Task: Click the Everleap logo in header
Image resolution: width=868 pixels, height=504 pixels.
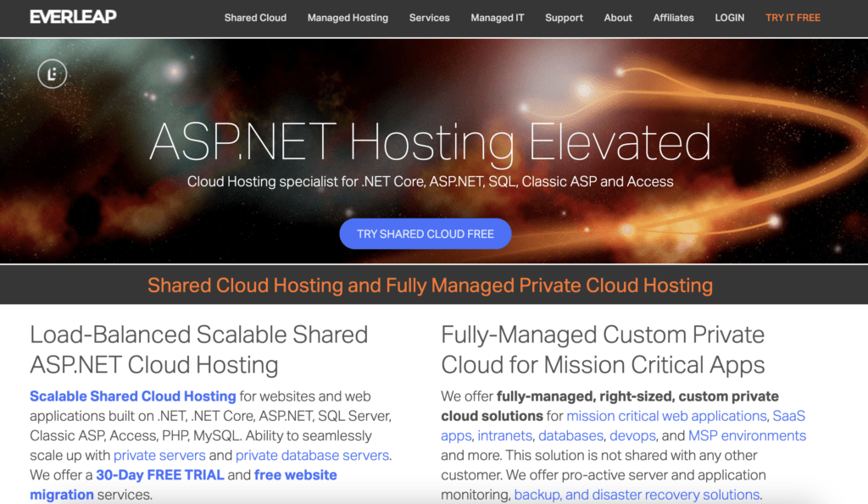Action: pos(73,17)
